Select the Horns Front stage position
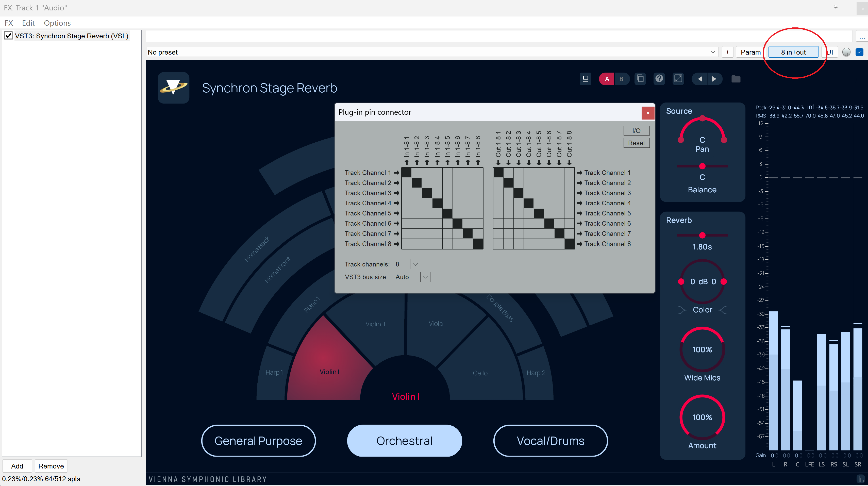This screenshot has height=486, width=868. pyautogui.click(x=278, y=270)
